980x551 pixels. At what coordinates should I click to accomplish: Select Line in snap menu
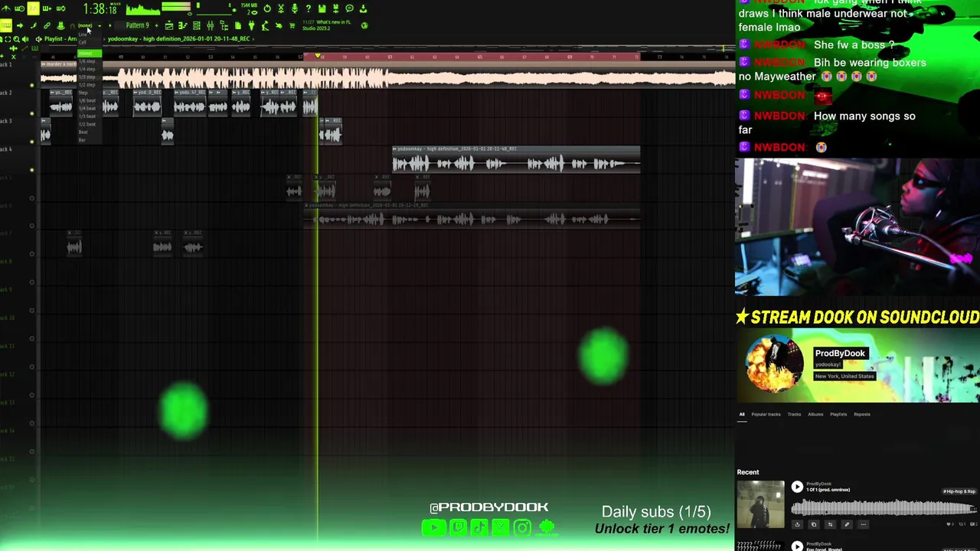[83, 34]
